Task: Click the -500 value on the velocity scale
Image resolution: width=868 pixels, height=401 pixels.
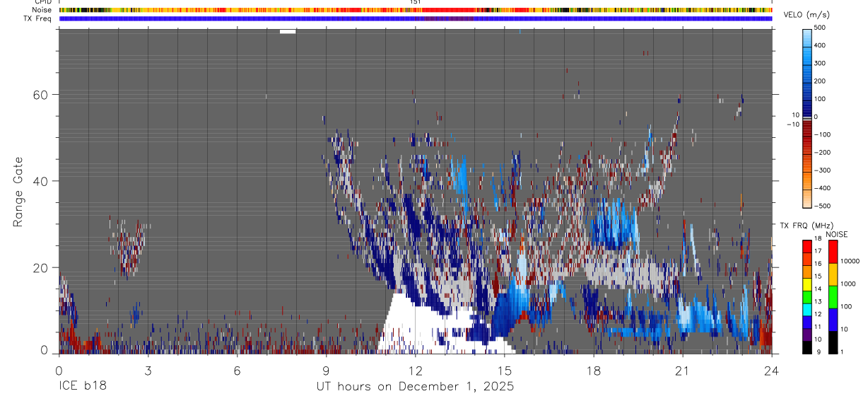Action: coord(822,206)
